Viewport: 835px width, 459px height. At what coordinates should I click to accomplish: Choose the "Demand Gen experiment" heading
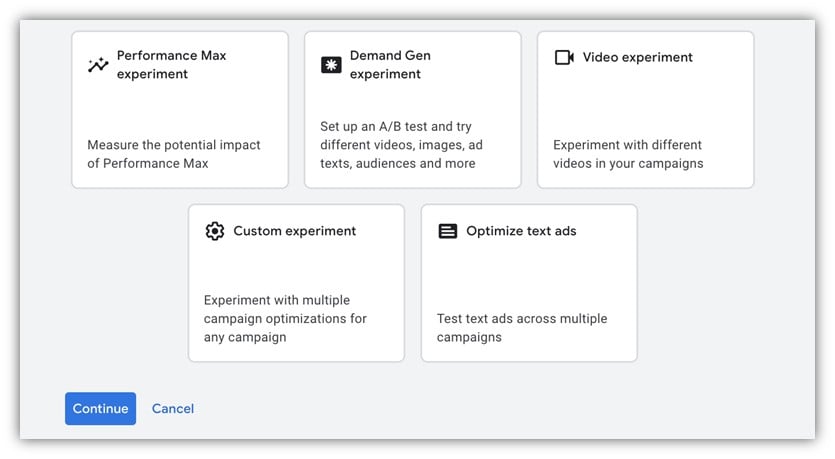392,65
